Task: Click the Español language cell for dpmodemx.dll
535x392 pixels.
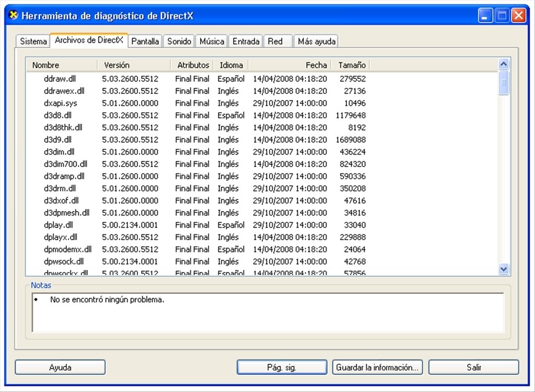Action: (231, 249)
